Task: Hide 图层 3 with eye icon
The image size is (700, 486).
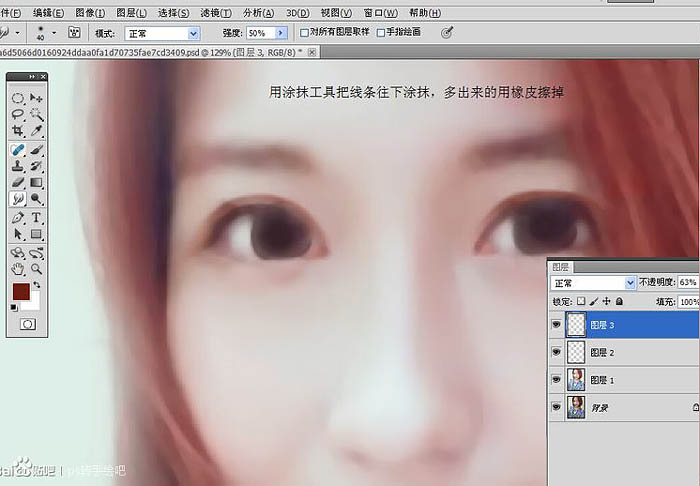Action: 556,324
